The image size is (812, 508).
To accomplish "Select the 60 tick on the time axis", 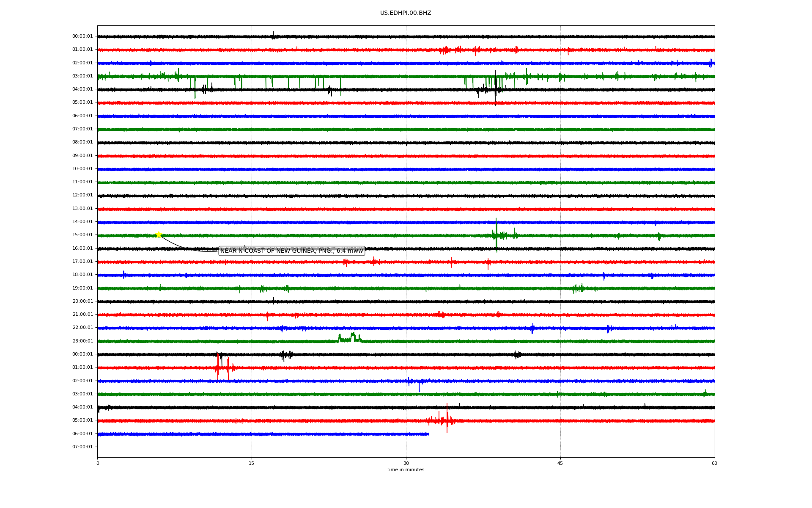I will pos(714,463).
